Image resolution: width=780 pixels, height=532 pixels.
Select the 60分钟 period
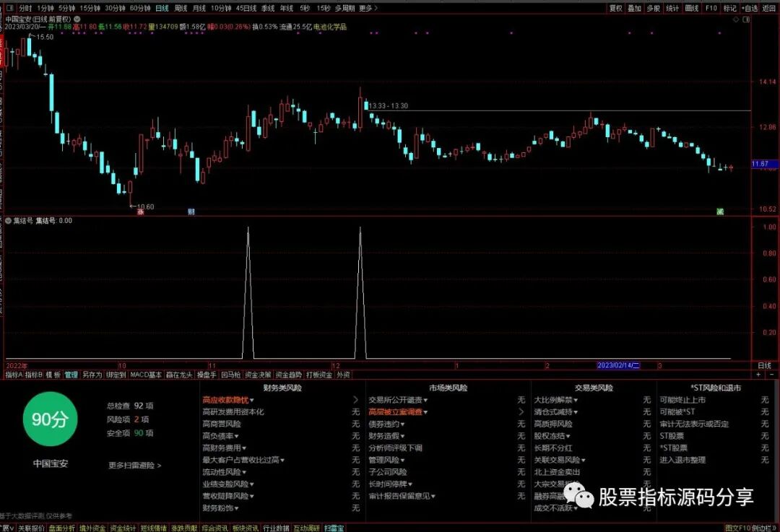coord(140,9)
